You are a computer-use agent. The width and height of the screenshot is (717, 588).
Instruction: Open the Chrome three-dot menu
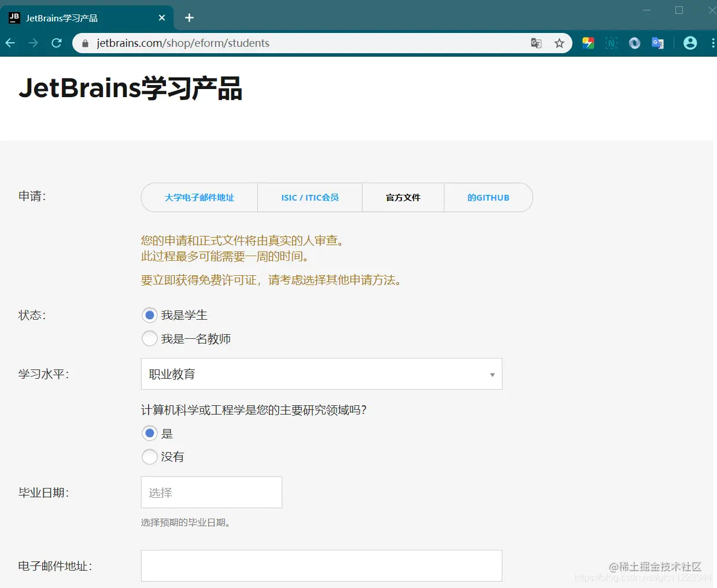tap(712, 43)
